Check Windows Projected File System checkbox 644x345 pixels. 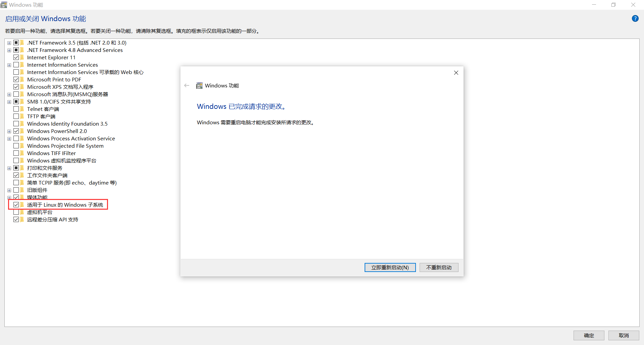pyautogui.click(x=16, y=146)
